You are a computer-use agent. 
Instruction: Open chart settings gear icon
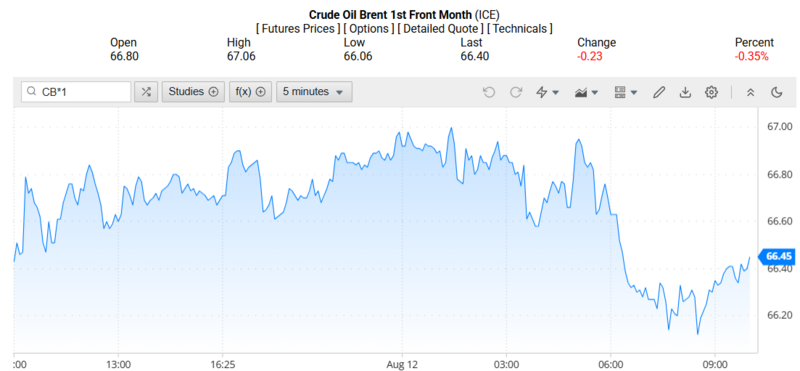[711, 92]
